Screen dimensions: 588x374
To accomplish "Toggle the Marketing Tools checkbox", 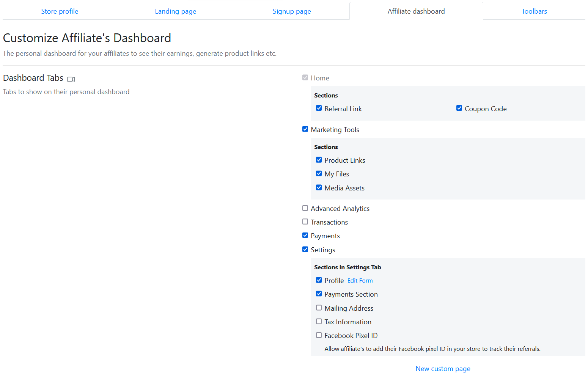I will (305, 129).
